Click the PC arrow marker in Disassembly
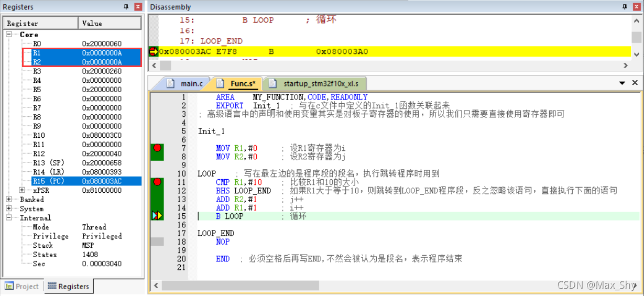This screenshot has height=296, width=644. (x=154, y=51)
